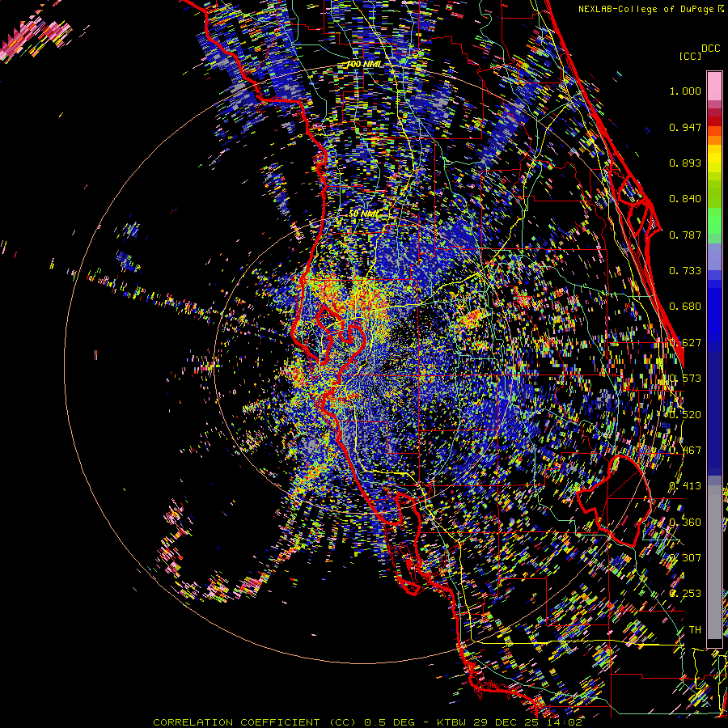
Task: Pick the pink segment atop the color bar
Action: (x=714, y=86)
